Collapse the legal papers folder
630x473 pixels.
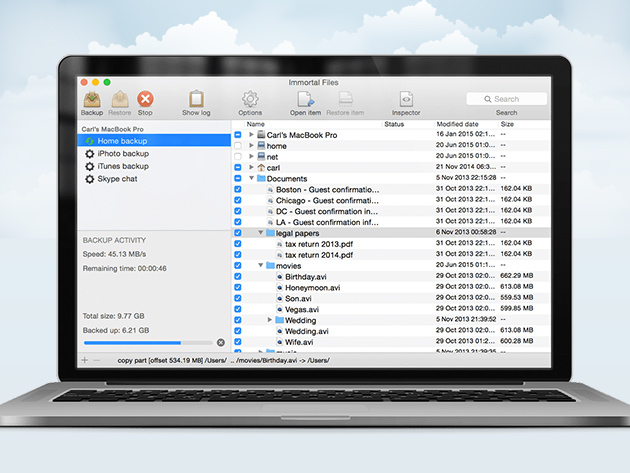[x=261, y=233]
